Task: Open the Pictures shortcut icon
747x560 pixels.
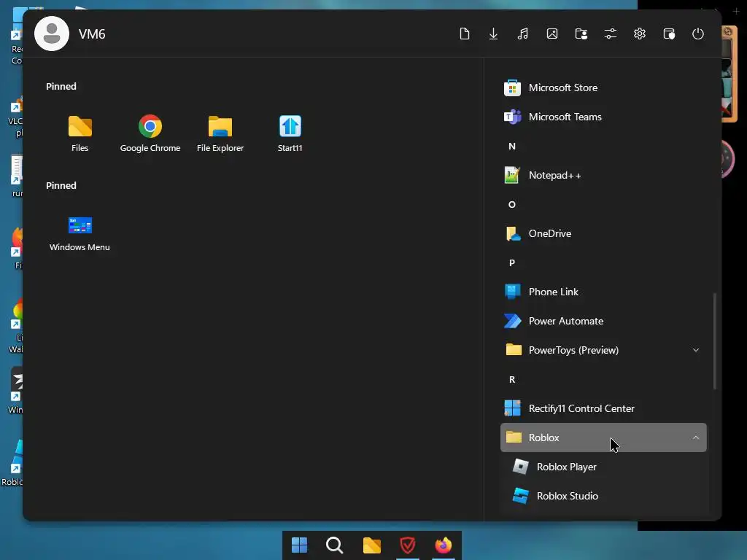Action: [552, 34]
